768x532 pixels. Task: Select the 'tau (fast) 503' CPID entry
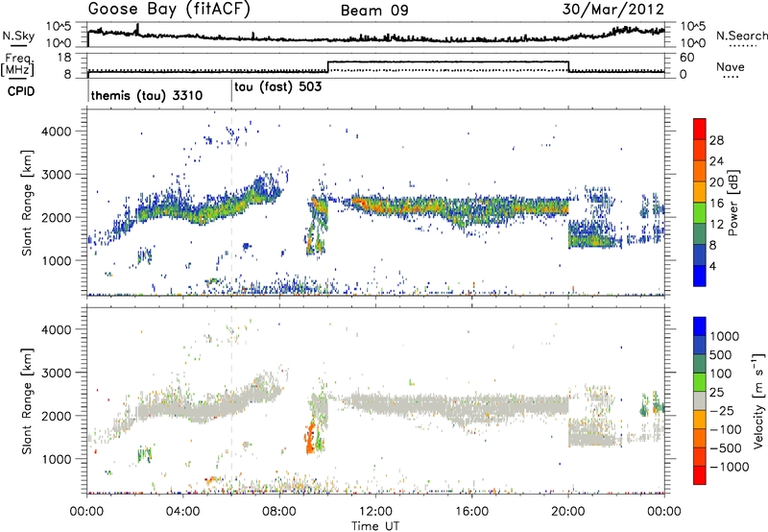click(x=278, y=87)
